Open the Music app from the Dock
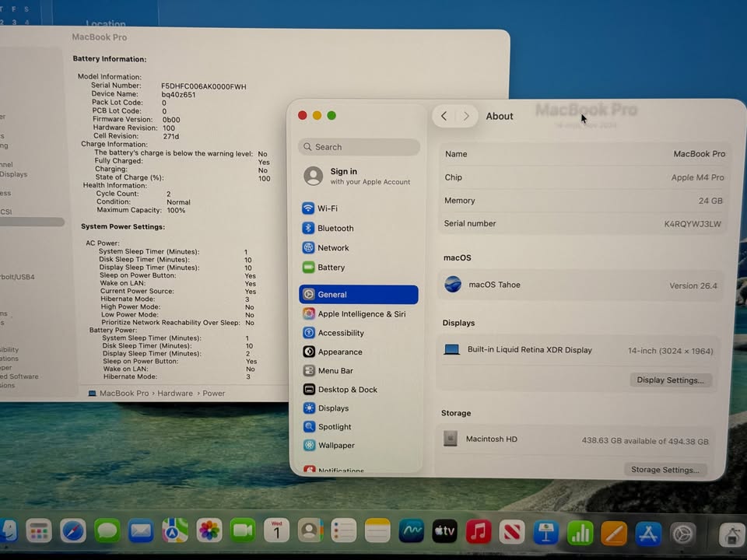The image size is (747, 560). coord(478,533)
